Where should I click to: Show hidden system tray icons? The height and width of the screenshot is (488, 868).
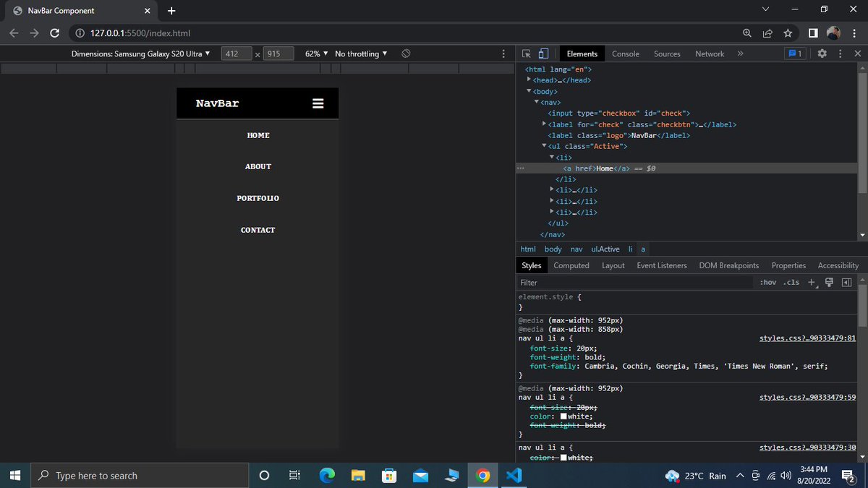739,475
